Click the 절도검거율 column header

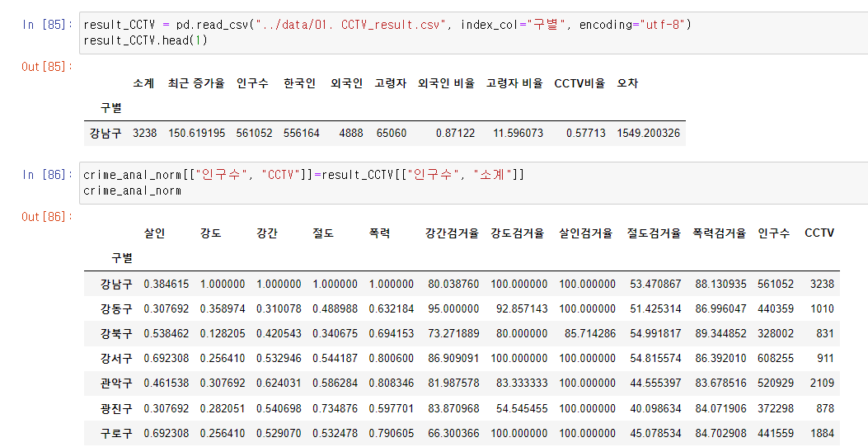coord(654,233)
